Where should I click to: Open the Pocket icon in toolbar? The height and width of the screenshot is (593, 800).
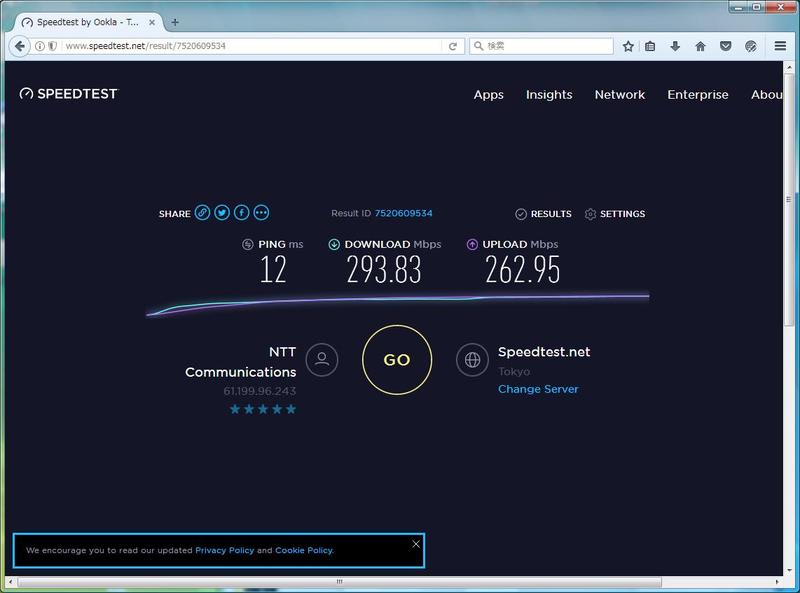725,46
